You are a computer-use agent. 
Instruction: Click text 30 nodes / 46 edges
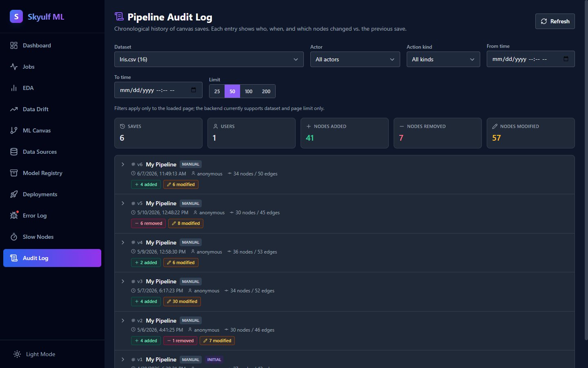click(252, 330)
